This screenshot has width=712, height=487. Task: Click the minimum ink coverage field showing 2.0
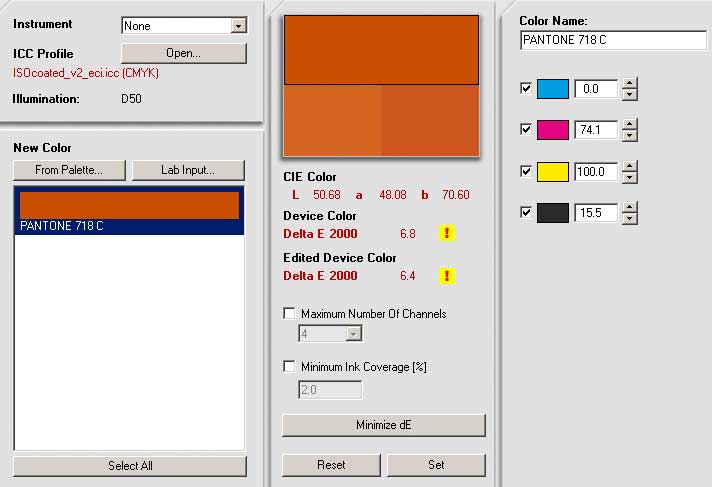(x=330, y=390)
